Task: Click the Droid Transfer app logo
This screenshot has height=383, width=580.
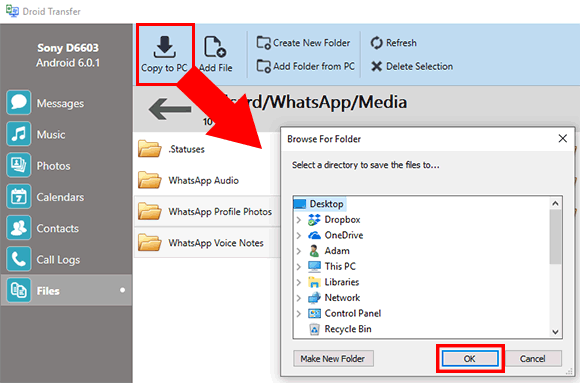Action: (12, 11)
